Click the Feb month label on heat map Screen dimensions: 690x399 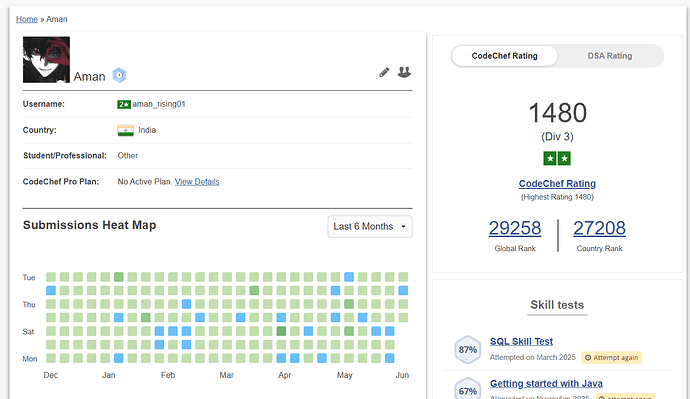pyautogui.click(x=168, y=375)
